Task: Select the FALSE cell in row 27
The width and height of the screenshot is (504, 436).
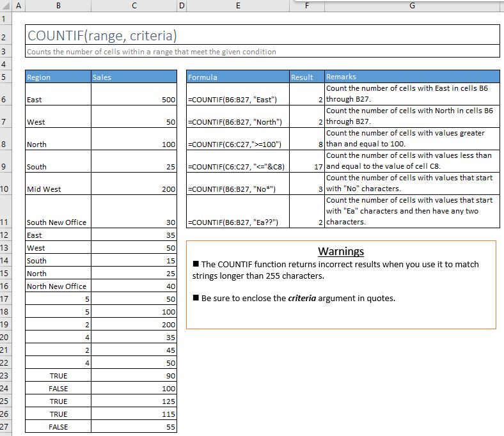Action: pos(58,426)
